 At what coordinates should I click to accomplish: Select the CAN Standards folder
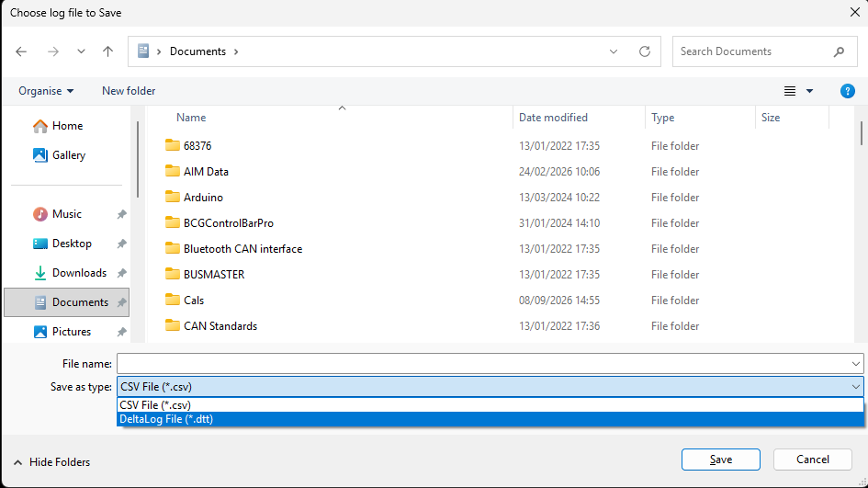tap(220, 326)
